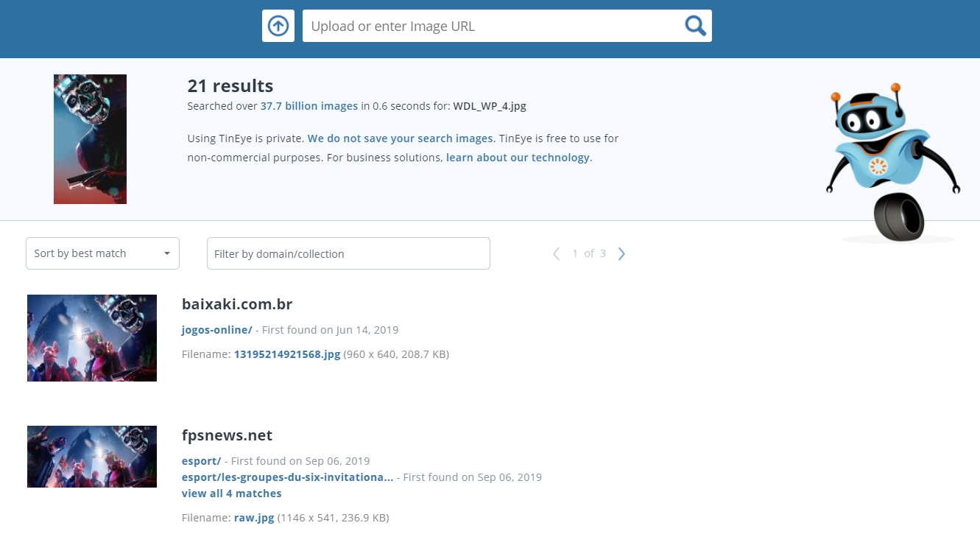This screenshot has height=534, width=980.
Task: Follow the learn about our technology link
Action: pyautogui.click(x=518, y=158)
